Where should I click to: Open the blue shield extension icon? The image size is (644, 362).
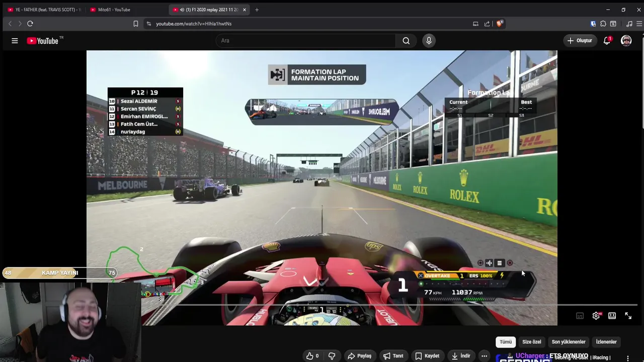pyautogui.click(x=593, y=24)
